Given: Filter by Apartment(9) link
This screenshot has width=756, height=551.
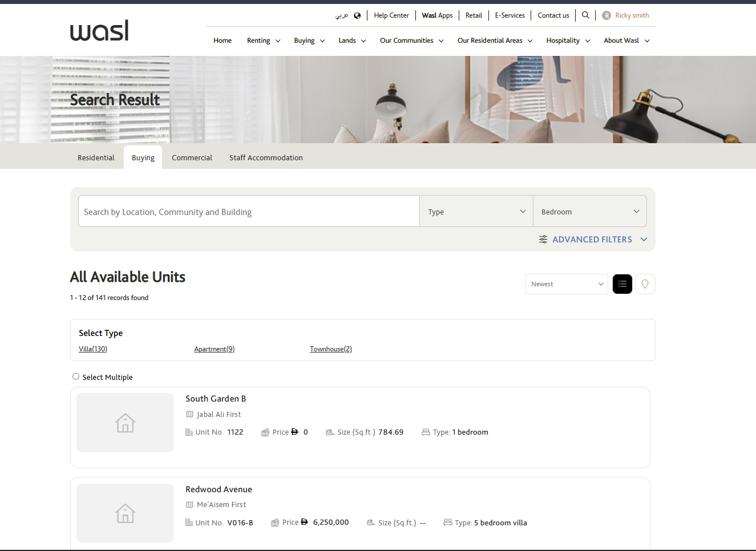Looking at the screenshot, I should [x=215, y=349].
